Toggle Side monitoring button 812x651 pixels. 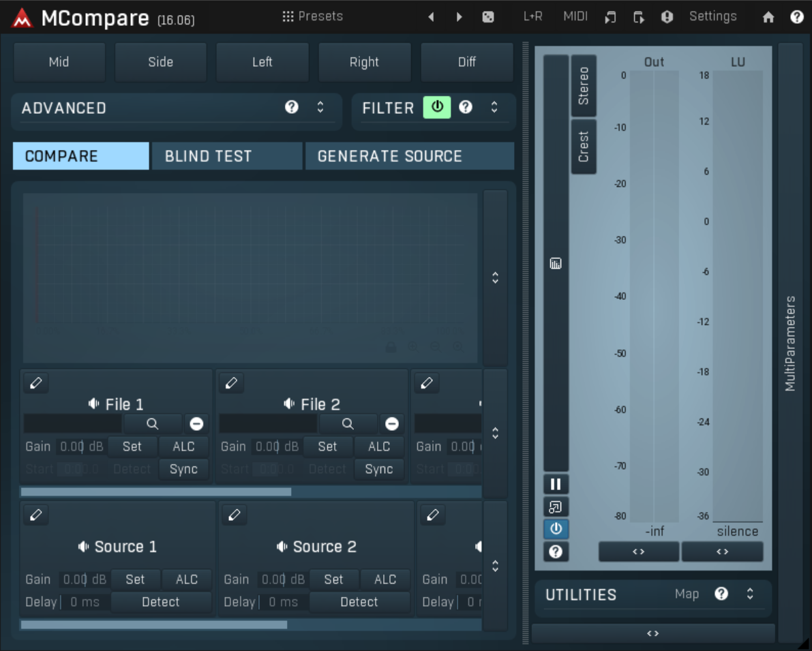point(160,62)
